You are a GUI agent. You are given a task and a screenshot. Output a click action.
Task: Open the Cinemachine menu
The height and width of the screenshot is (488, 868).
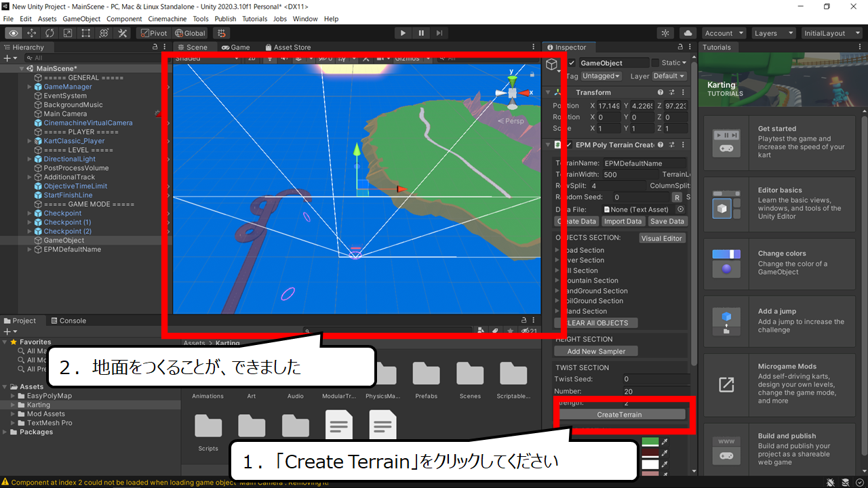pos(167,19)
